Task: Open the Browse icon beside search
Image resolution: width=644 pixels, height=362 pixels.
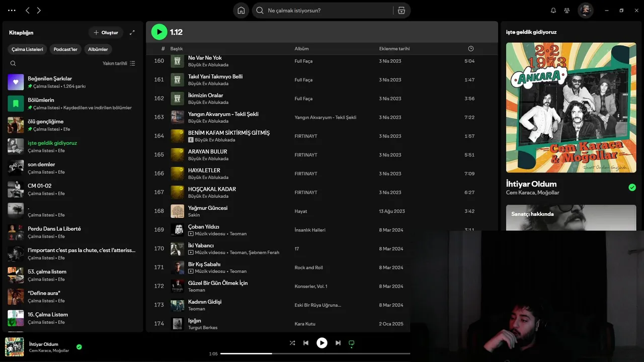Action: pos(401,11)
